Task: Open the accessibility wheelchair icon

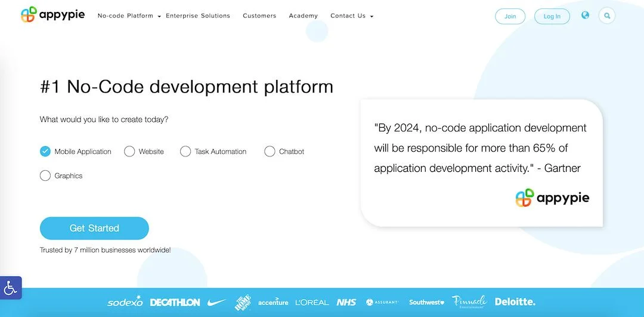Action: [10, 288]
